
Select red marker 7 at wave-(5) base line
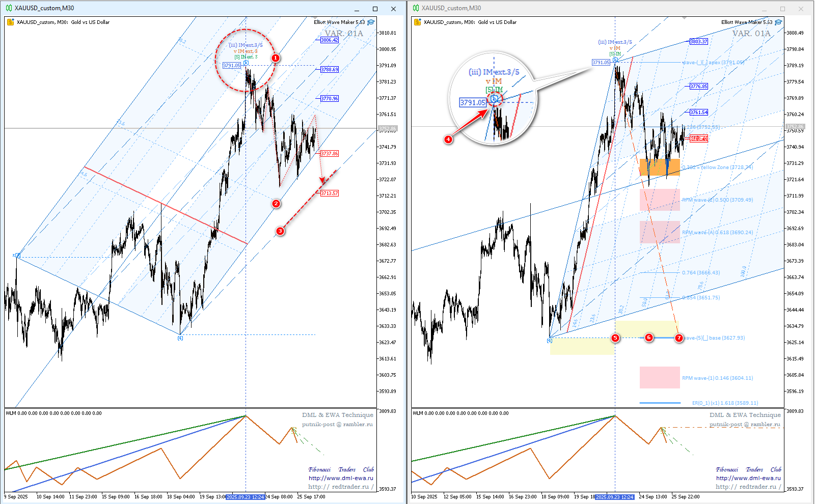[x=679, y=338]
